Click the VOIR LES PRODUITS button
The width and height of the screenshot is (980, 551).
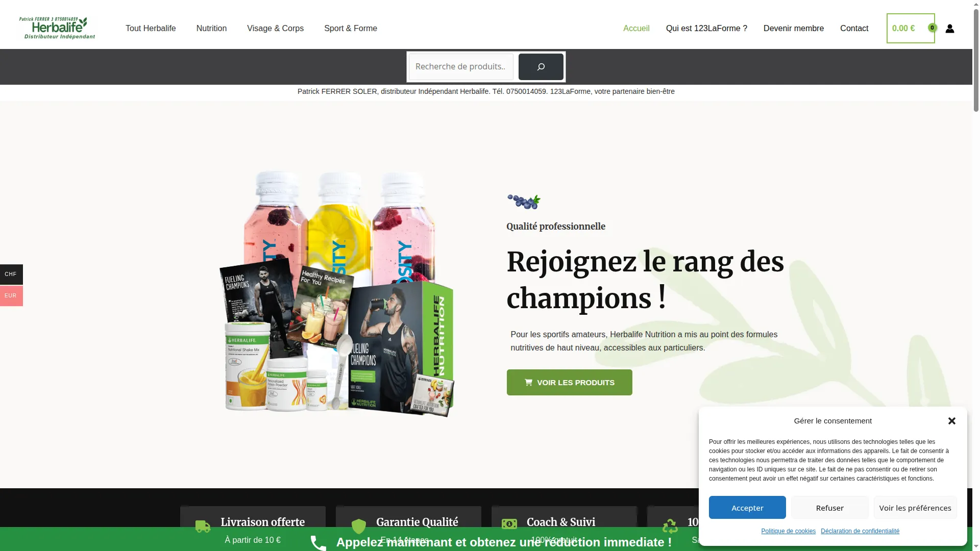(569, 383)
